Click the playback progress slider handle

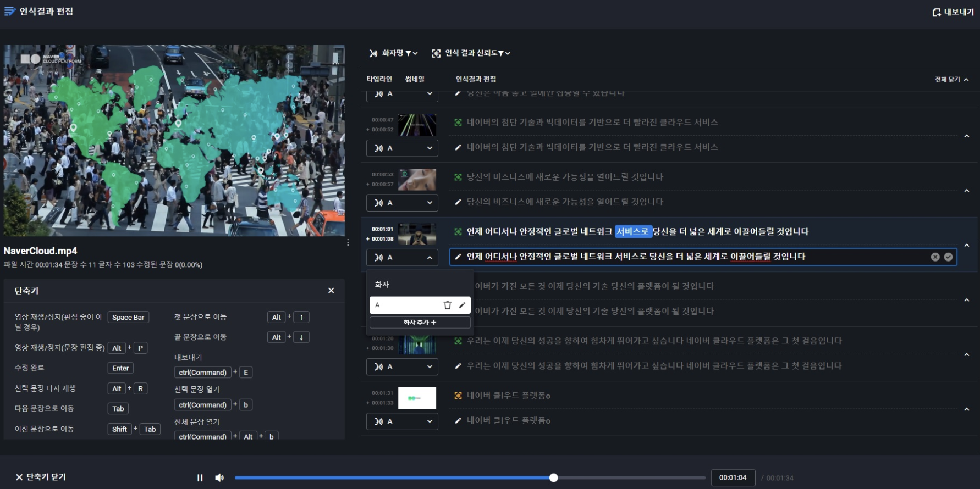pos(554,477)
